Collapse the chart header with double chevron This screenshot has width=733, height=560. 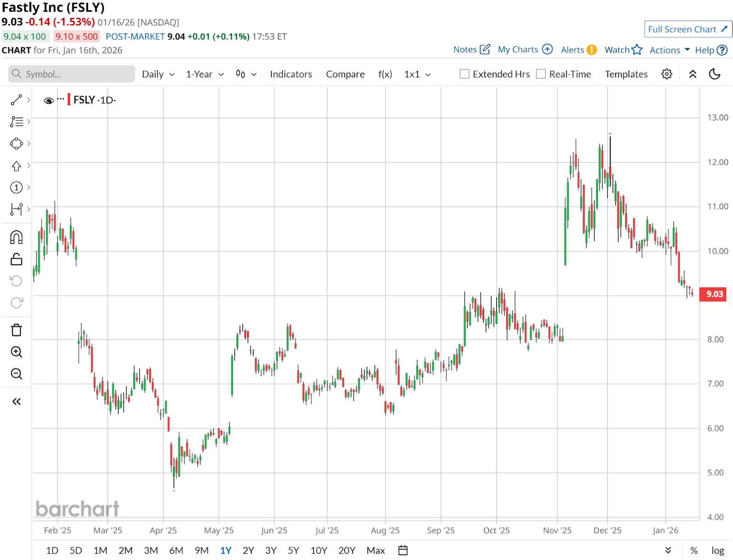click(x=693, y=74)
